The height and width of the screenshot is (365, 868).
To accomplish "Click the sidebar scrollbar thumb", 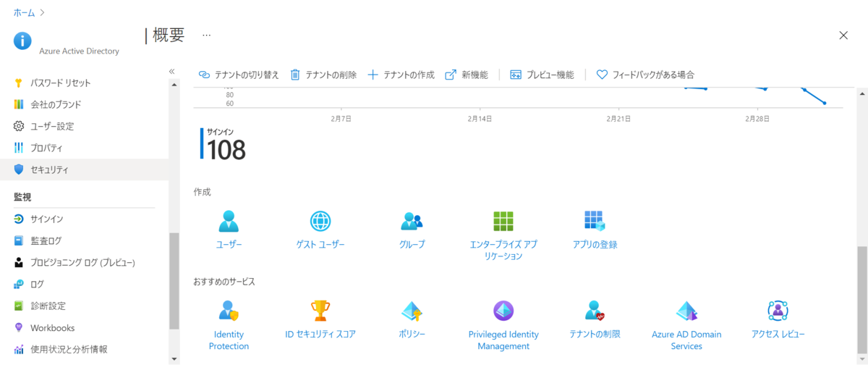I will [174, 280].
